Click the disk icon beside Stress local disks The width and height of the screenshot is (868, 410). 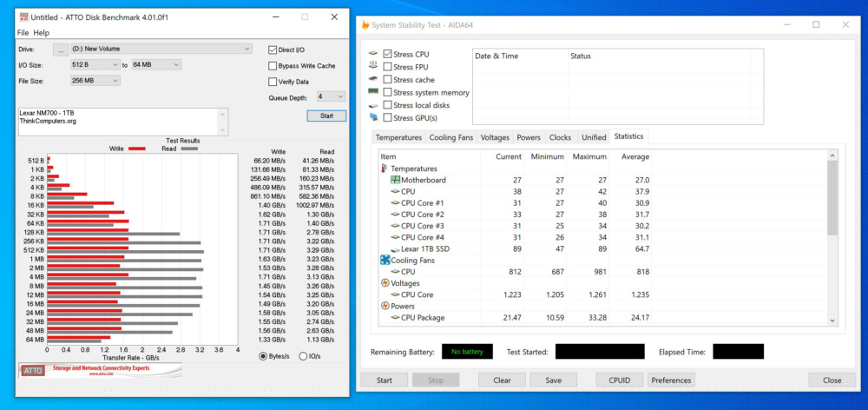click(373, 105)
